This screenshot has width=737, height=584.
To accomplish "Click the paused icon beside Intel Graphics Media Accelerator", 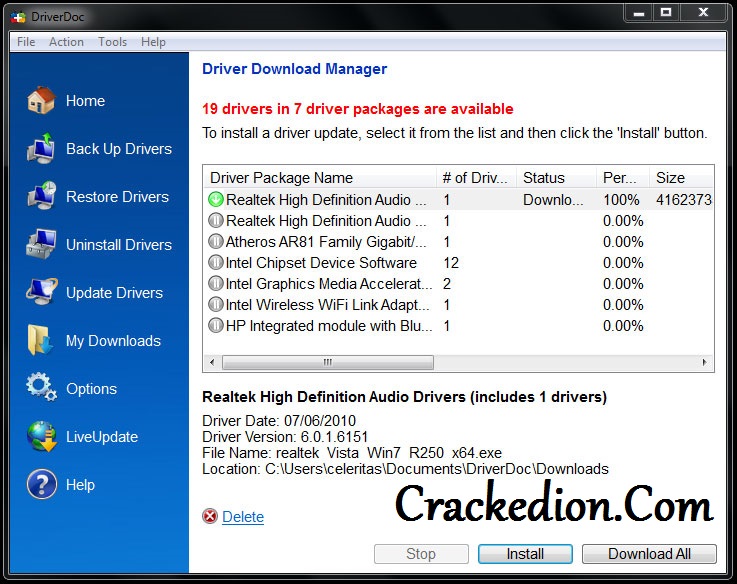I will (215, 284).
